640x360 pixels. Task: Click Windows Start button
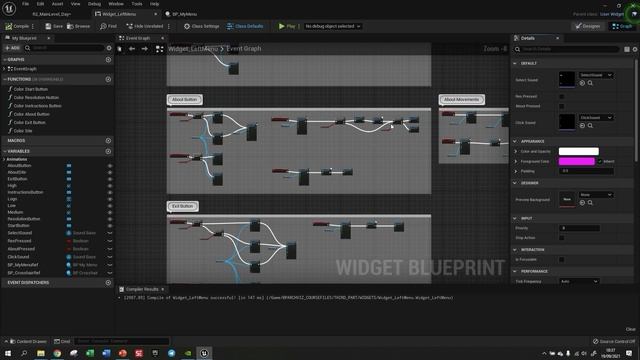click(8, 353)
